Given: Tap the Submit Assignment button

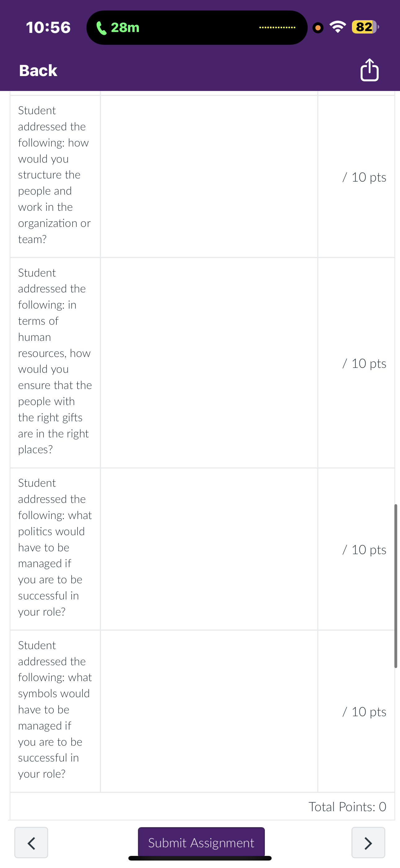Looking at the screenshot, I should pos(201,842).
